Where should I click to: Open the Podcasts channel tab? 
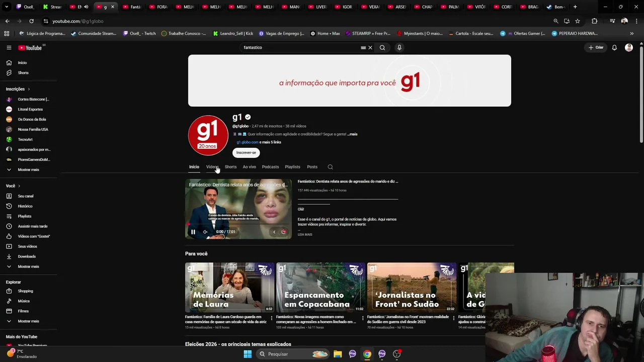(270, 167)
